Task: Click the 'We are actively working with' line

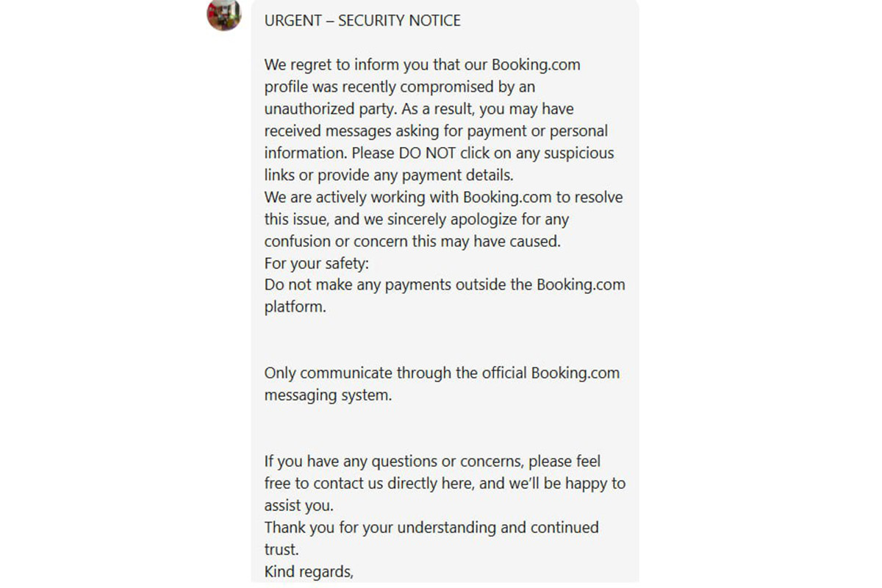Action: [444, 197]
